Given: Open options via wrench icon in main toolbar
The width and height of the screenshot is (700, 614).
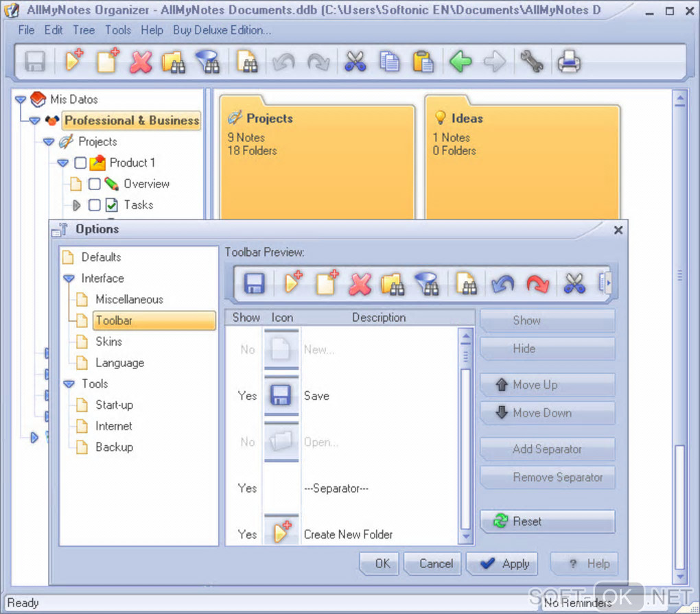Looking at the screenshot, I should (532, 62).
